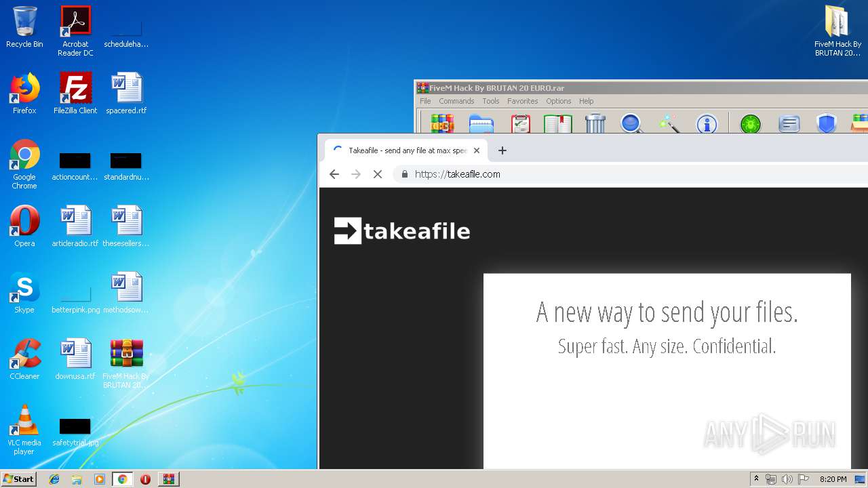
Task: Click the Find magnifier icon in WinRAR
Action: pos(631,123)
